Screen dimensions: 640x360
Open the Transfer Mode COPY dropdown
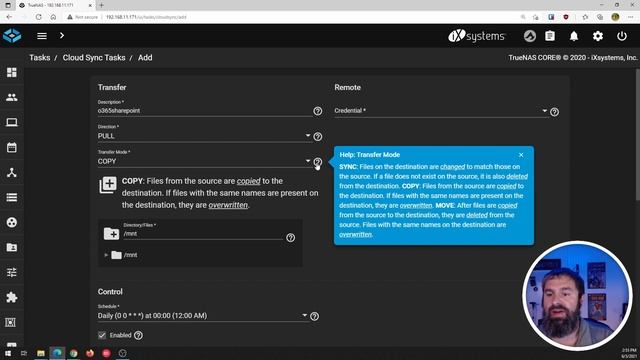[204, 161]
